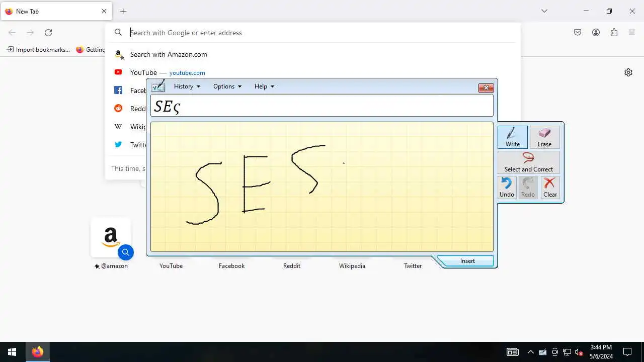The image size is (644, 362).
Task: Click the muted volume tray icon
Action: [579, 352]
